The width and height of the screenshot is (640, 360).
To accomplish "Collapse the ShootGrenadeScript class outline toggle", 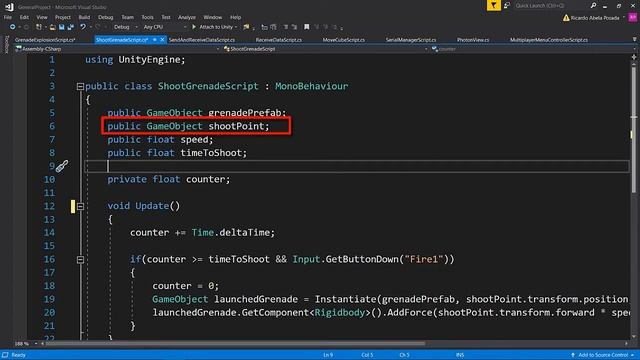I will (x=80, y=87).
